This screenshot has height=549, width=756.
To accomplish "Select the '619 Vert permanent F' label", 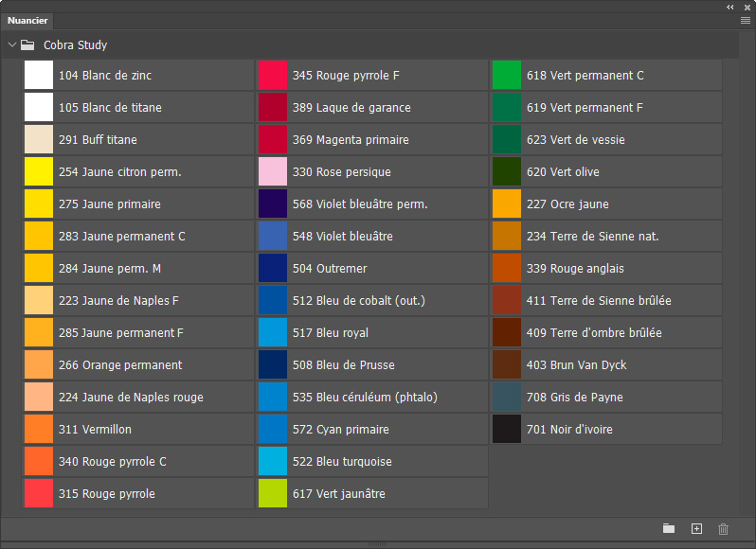I will click(x=585, y=107).
